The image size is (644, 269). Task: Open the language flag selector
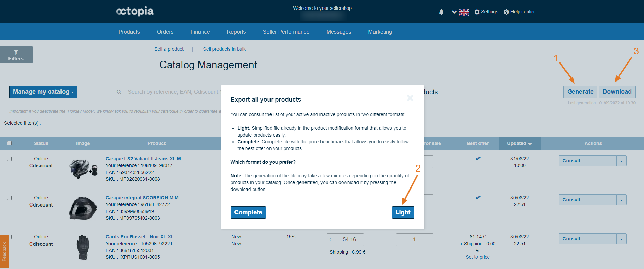[463, 12]
